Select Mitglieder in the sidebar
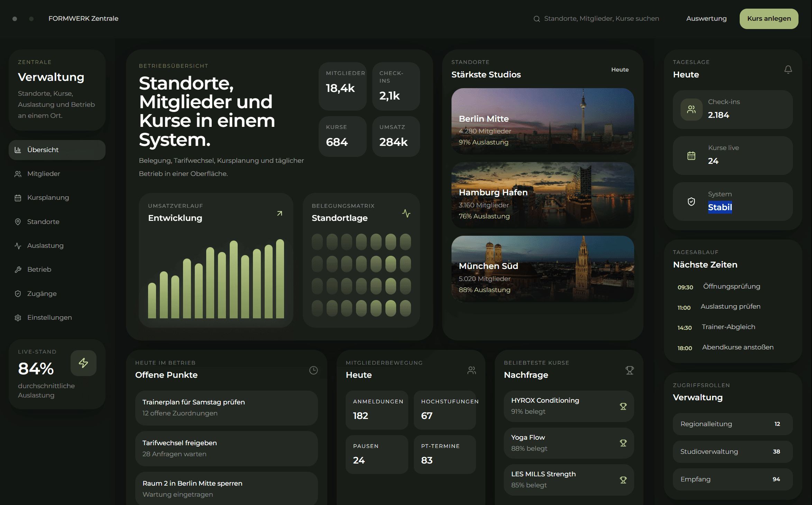 44,174
